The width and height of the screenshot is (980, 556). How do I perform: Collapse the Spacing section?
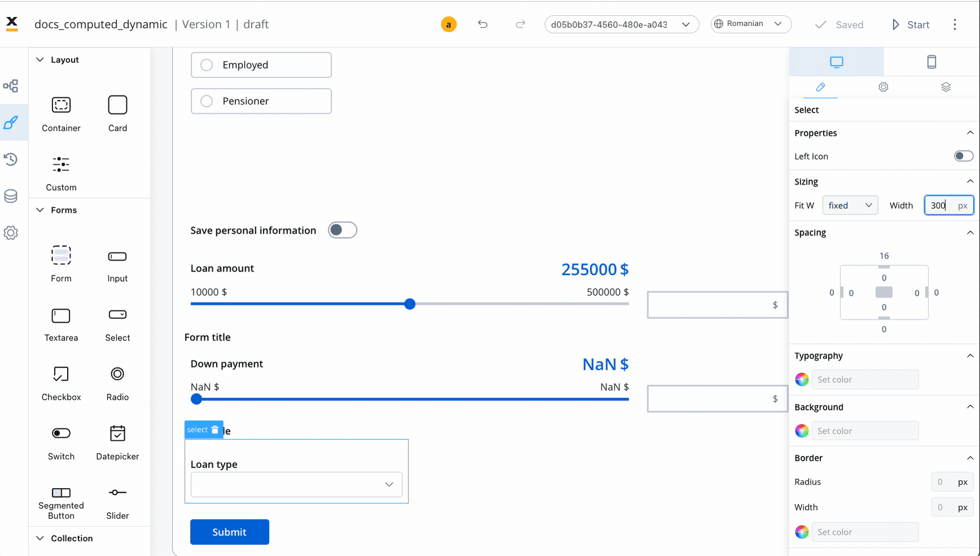coord(970,233)
